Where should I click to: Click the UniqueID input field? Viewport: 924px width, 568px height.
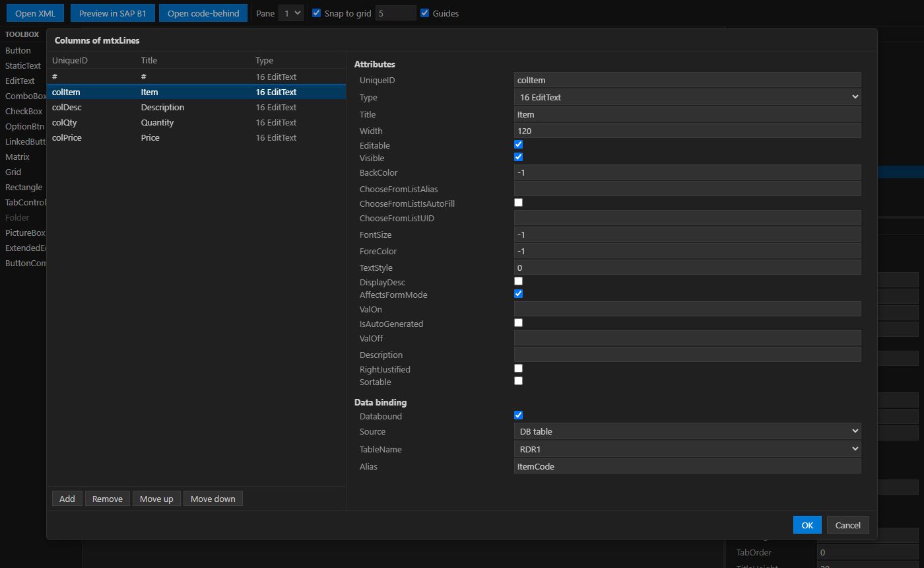[687, 80]
